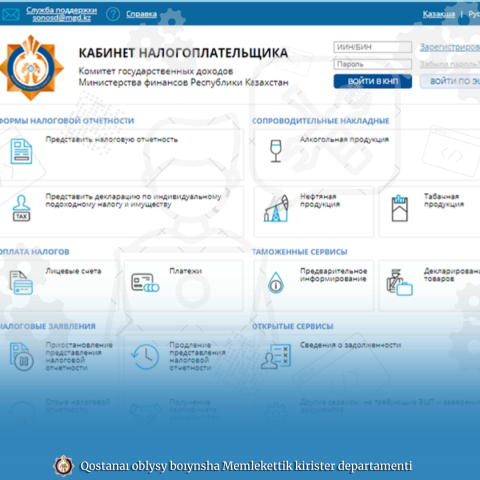Viewport: 480px width, 480px height.
Task: Open Декларирование товаров
Action: (452, 275)
